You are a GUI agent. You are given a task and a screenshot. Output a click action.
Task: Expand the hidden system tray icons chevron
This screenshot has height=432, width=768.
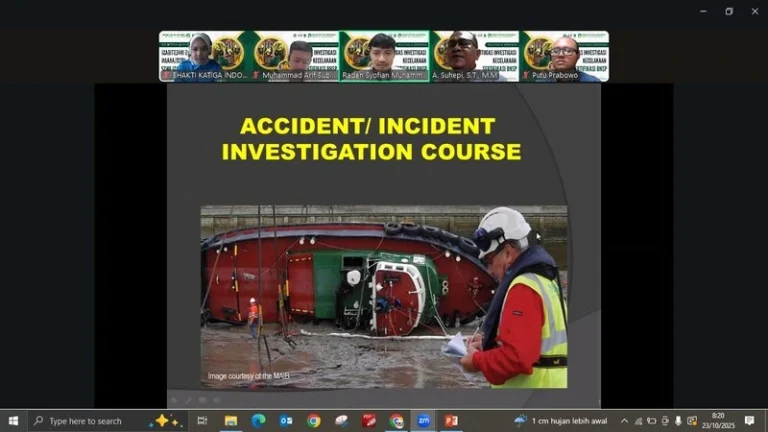click(624, 421)
